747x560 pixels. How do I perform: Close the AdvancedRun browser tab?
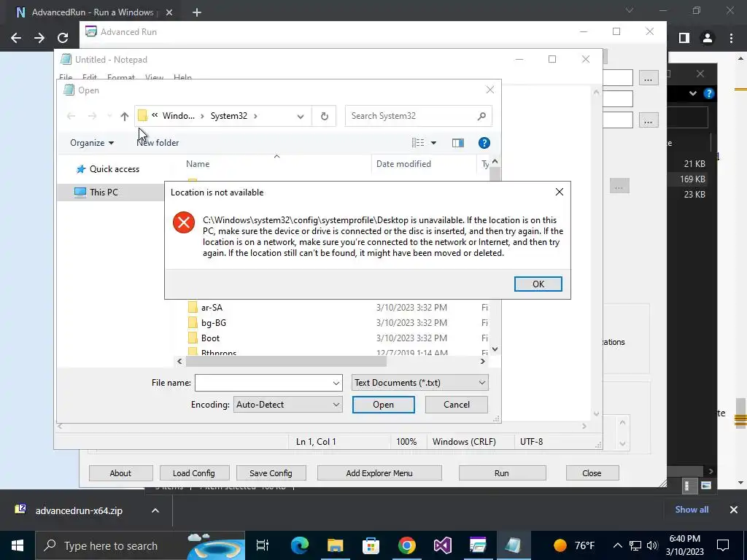(169, 13)
